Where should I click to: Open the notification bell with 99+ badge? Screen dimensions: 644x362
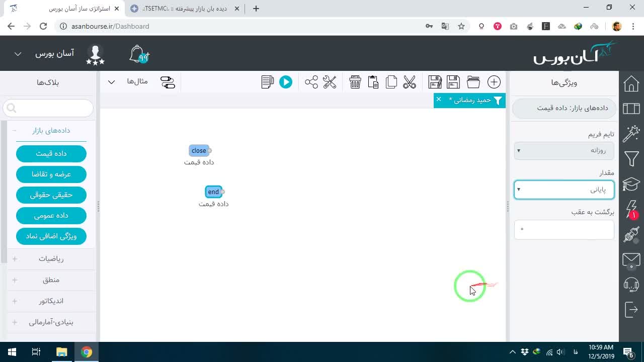click(x=139, y=54)
